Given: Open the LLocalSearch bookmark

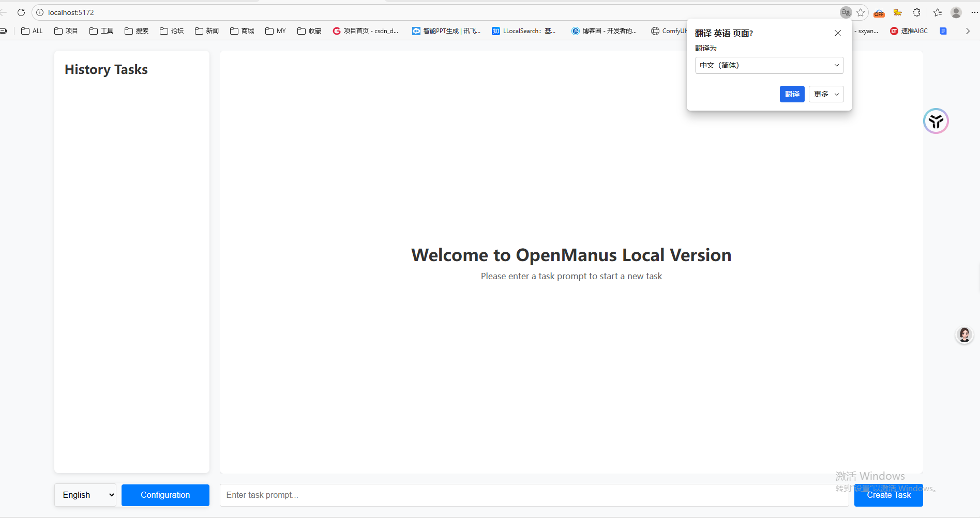Looking at the screenshot, I should tap(524, 31).
